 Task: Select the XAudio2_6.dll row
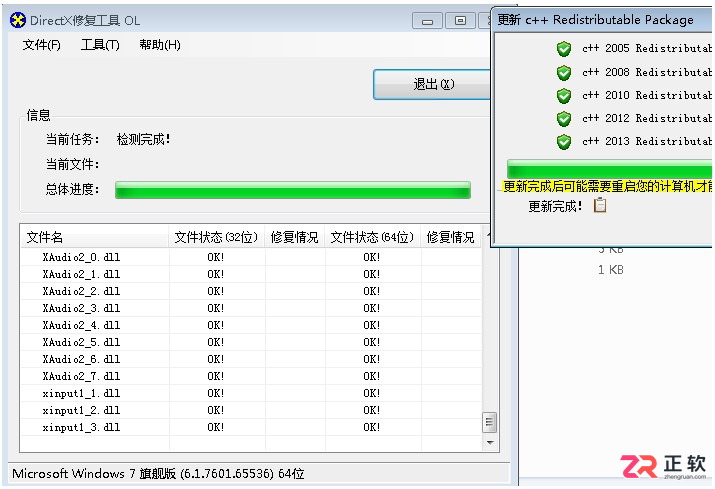pos(251,359)
